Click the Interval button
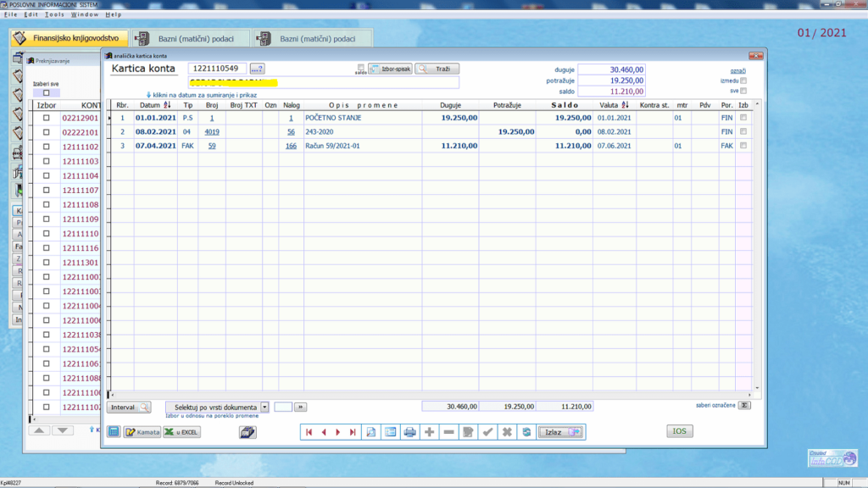The width and height of the screenshot is (868, 488). pyautogui.click(x=129, y=408)
